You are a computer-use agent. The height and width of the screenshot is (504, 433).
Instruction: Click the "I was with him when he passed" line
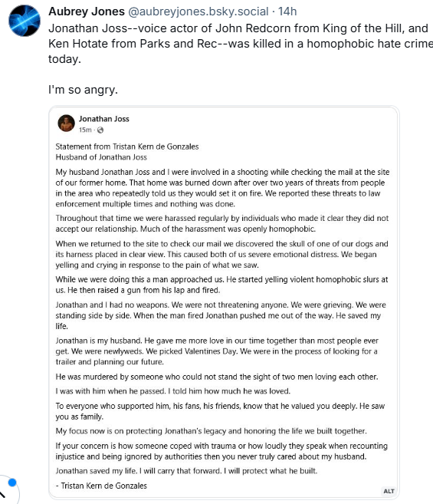click(172, 391)
